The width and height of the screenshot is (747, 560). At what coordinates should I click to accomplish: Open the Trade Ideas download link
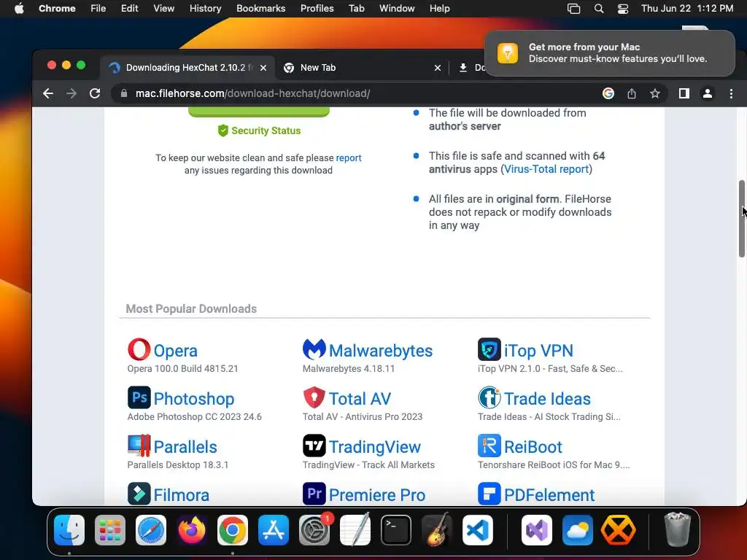tap(547, 399)
